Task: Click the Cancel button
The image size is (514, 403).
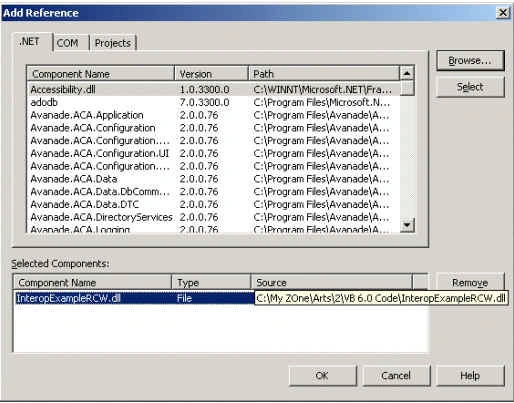Action: click(396, 376)
